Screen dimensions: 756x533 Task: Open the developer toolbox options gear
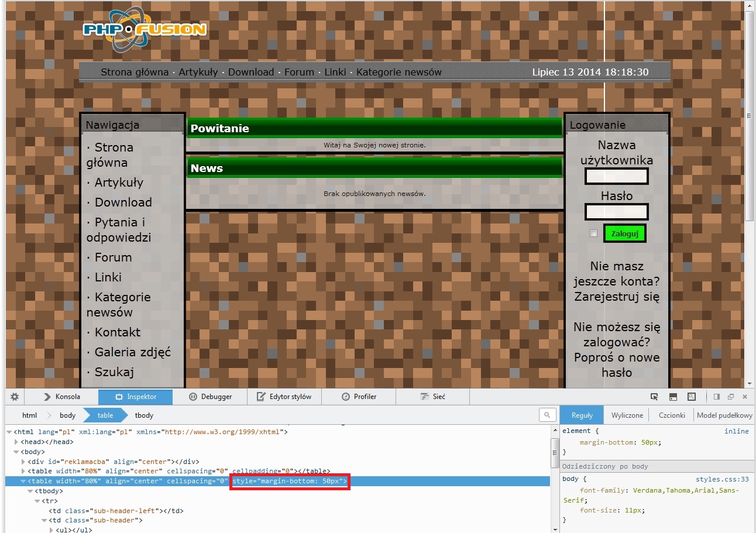(15, 397)
